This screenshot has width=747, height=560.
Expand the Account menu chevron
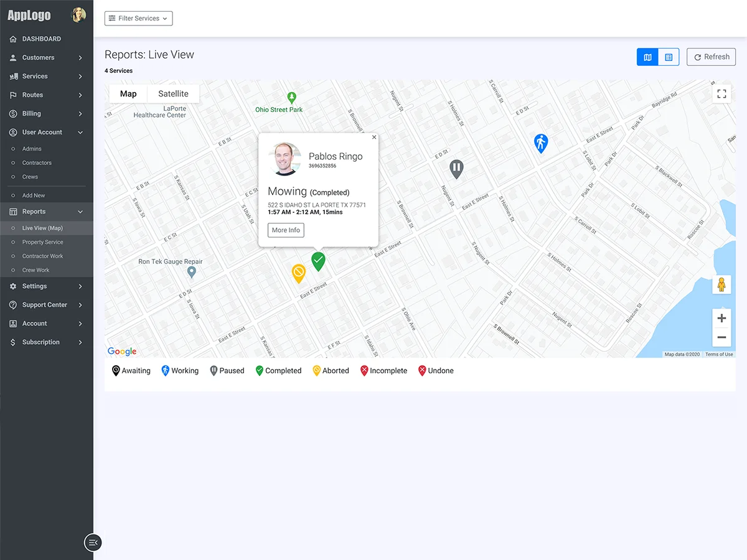pos(80,324)
